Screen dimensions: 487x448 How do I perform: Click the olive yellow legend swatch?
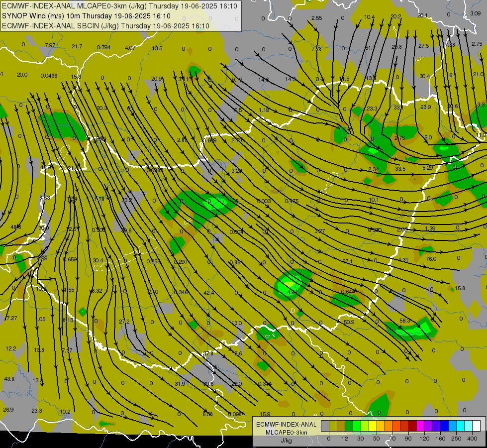[333, 426]
